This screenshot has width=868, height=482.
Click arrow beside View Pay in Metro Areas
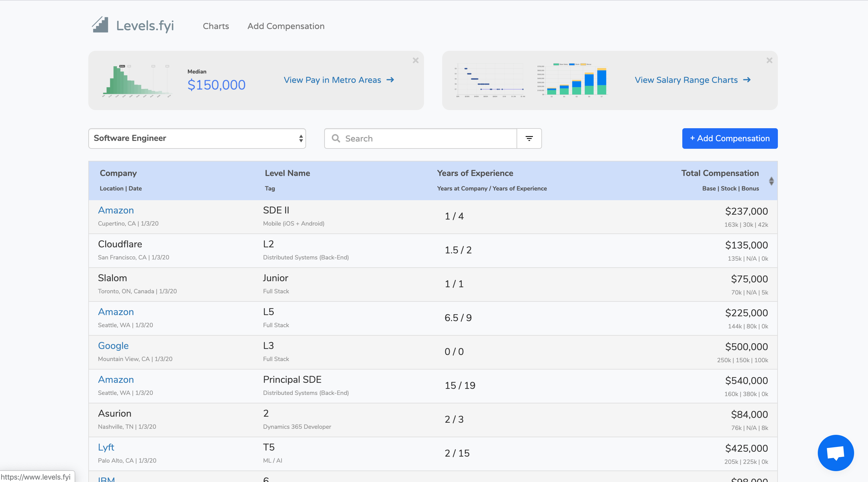point(390,80)
